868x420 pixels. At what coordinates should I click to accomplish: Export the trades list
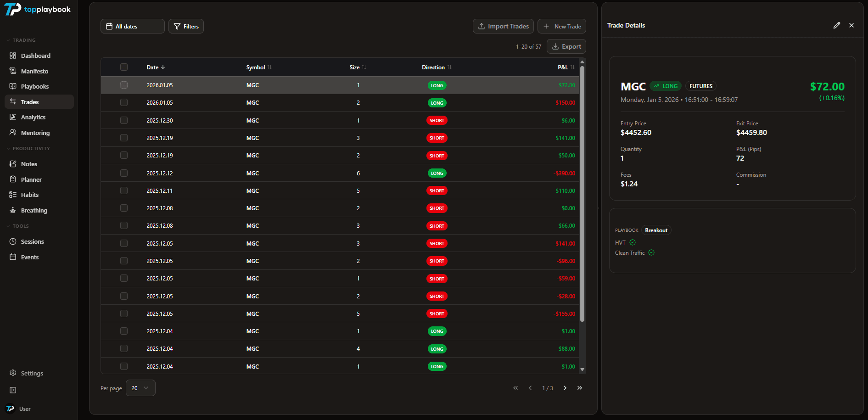click(566, 46)
